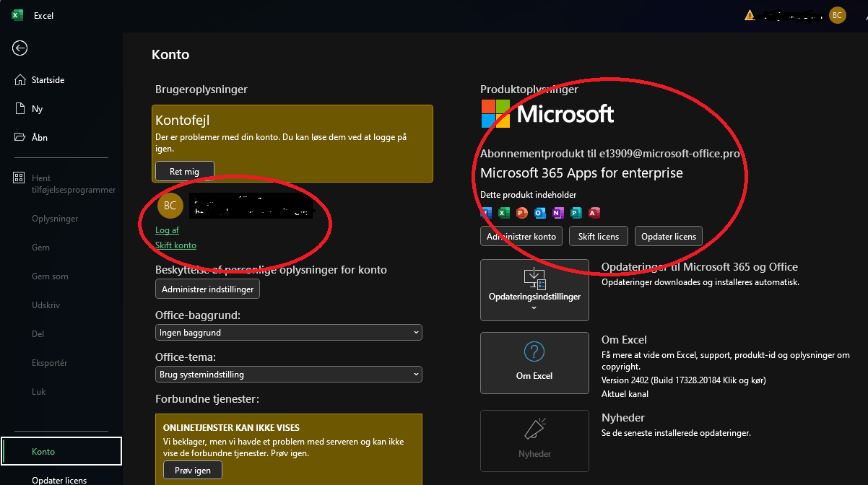868x485 pixels.
Task: Click the Om Excel button
Action: (534, 363)
